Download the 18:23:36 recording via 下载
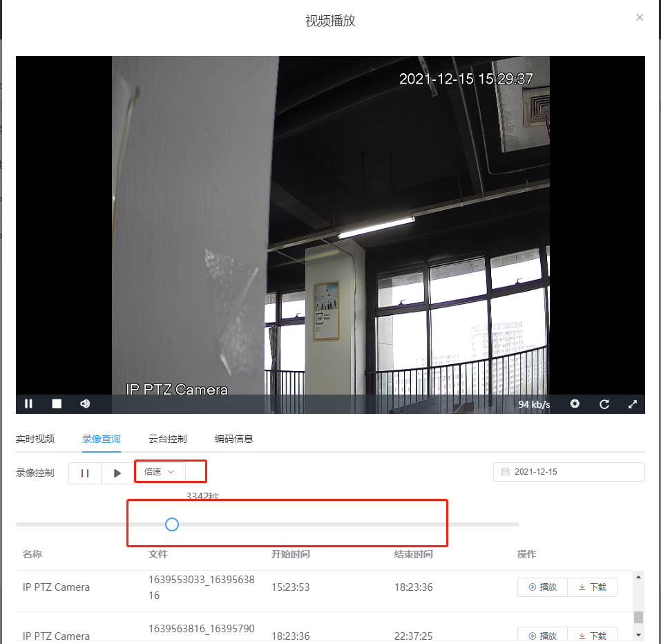661x644 pixels. (592, 634)
